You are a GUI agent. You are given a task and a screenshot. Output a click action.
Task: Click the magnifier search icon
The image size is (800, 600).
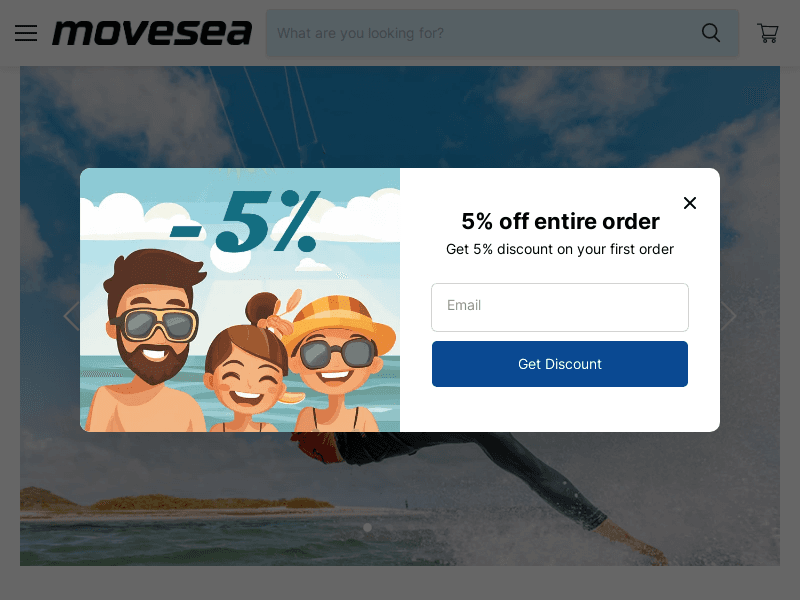[711, 33]
